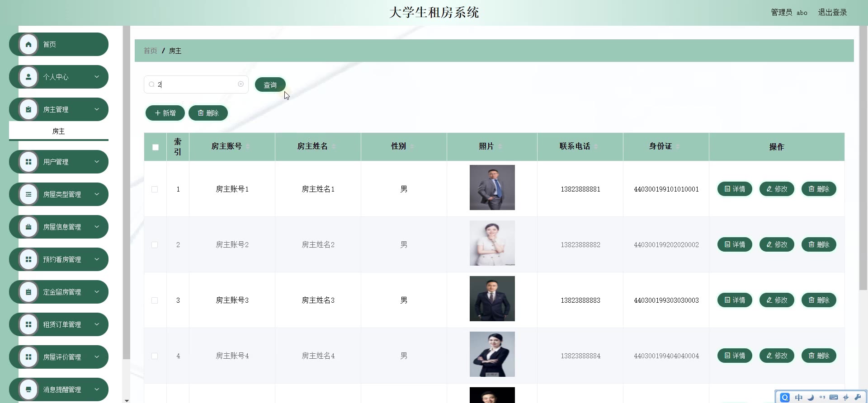Select the 房主 submenu item

point(59,131)
